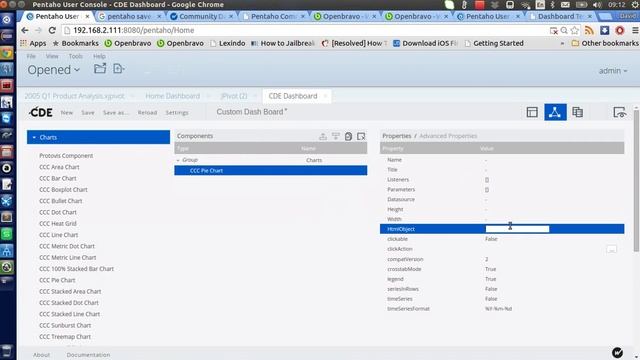Click the Chrome icon in Ubuntu launcher
This screenshot has height=360, width=640.
[x=7, y=53]
